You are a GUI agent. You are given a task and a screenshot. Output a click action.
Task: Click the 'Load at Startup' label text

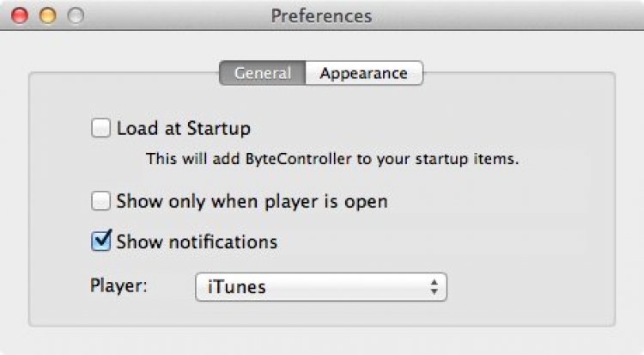184,129
